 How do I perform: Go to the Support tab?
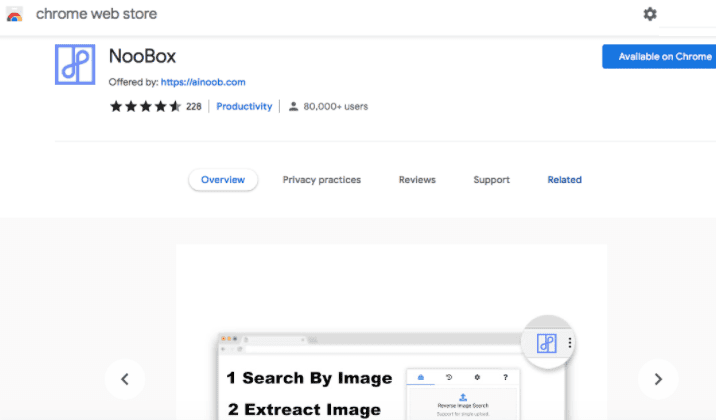(491, 180)
